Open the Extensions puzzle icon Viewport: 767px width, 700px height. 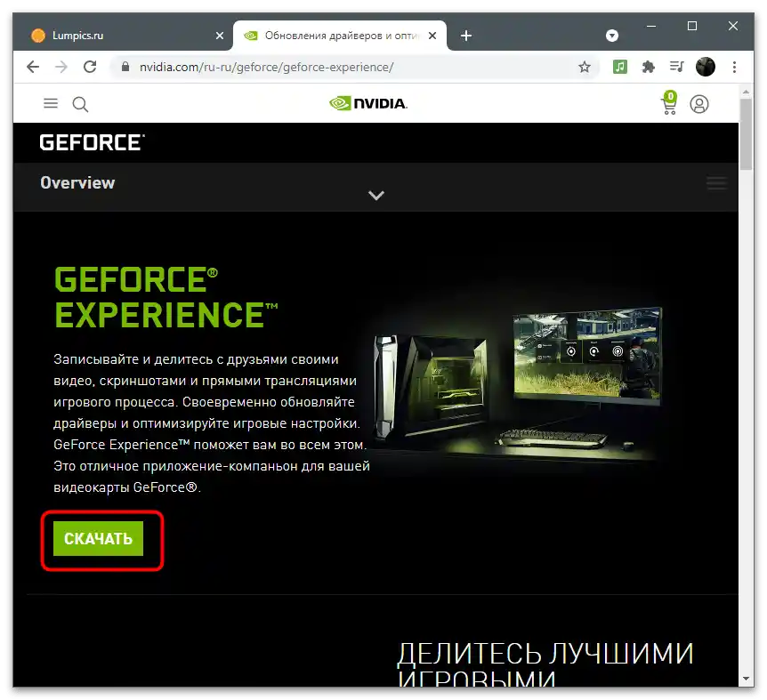pyautogui.click(x=648, y=67)
